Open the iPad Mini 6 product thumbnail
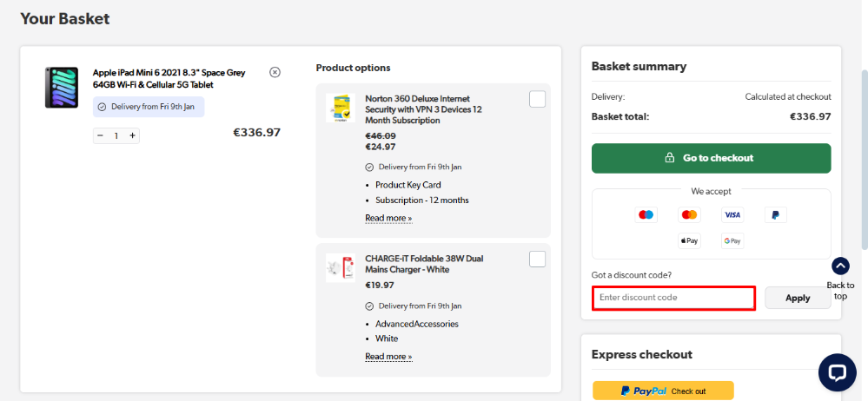 [62, 88]
